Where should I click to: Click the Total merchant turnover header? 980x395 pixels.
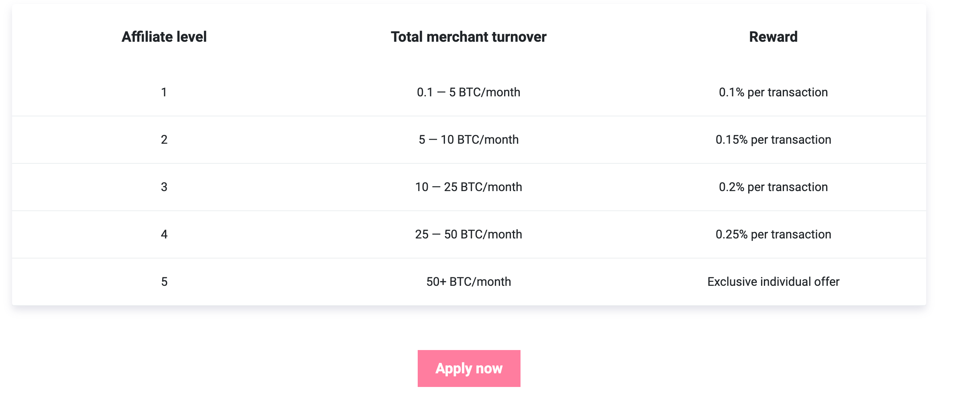[468, 37]
